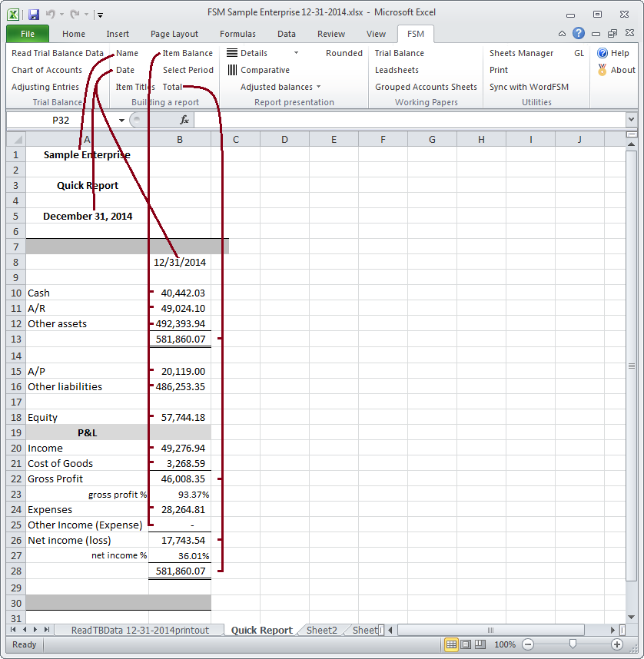644x659 pixels.
Task: Open Excel Help question mark icon
Action: pos(579,34)
